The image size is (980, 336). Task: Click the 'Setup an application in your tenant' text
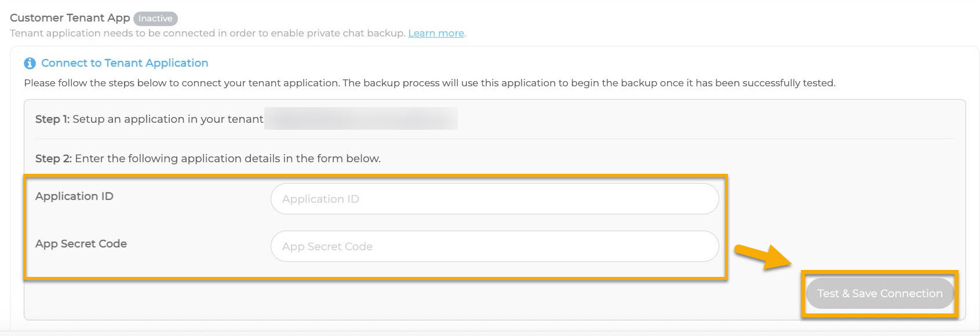pyautogui.click(x=167, y=119)
